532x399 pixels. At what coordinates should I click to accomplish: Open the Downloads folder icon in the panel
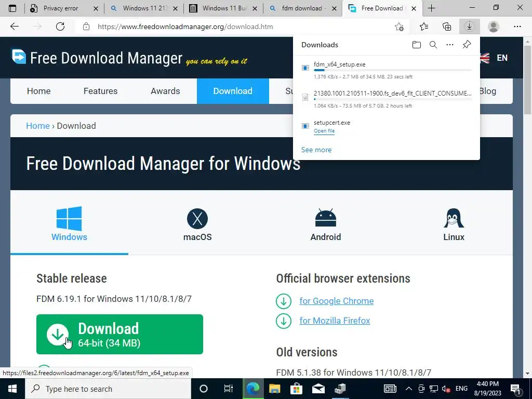[416, 45]
